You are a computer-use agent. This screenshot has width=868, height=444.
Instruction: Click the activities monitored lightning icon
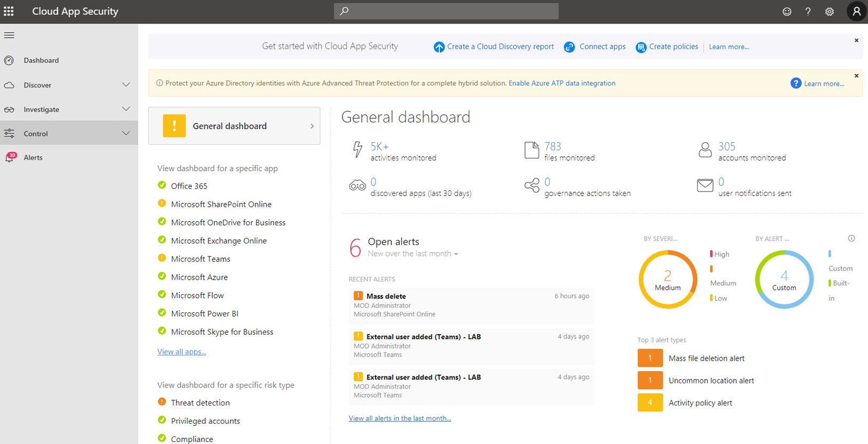(357, 150)
